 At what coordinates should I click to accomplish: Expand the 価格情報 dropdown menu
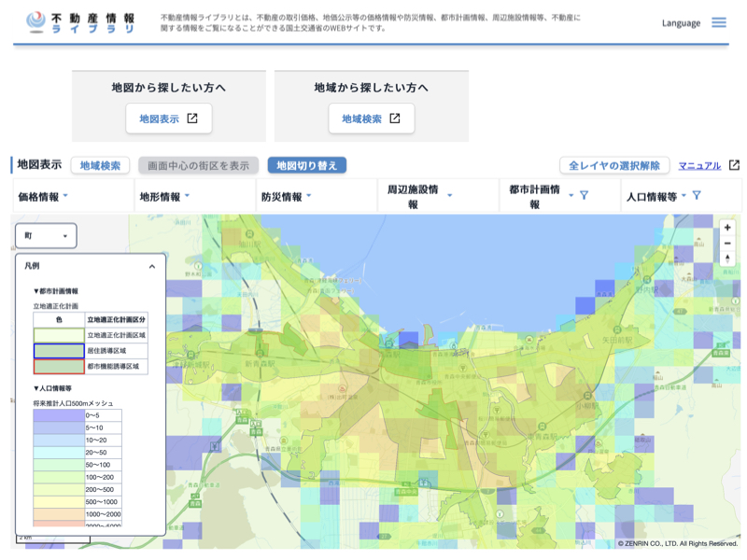(43, 197)
